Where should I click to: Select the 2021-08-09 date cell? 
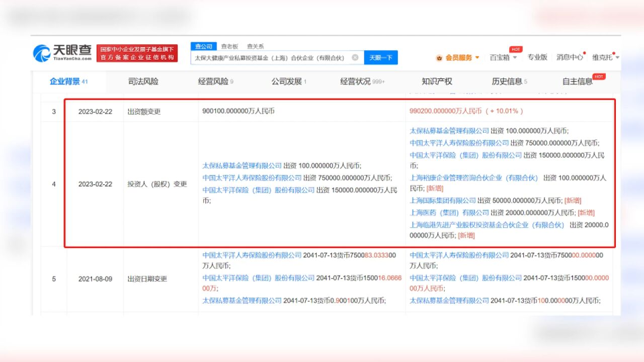[x=95, y=279]
